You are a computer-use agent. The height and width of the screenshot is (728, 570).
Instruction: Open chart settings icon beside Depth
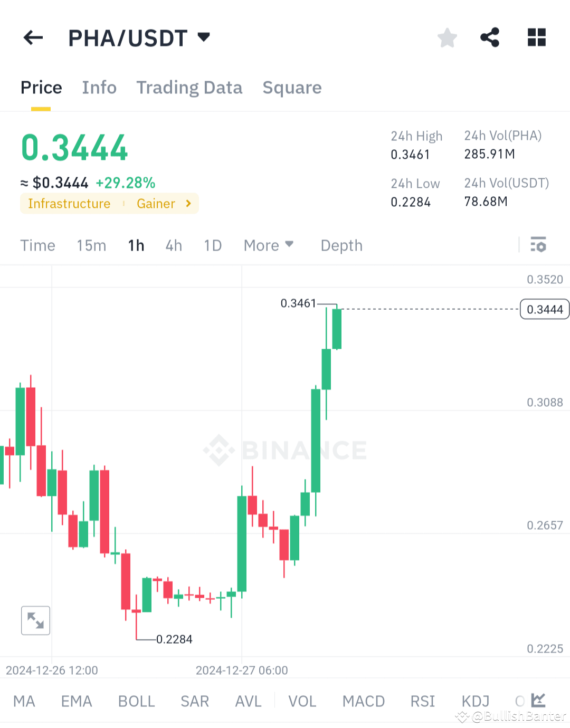click(x=538, y=245)
